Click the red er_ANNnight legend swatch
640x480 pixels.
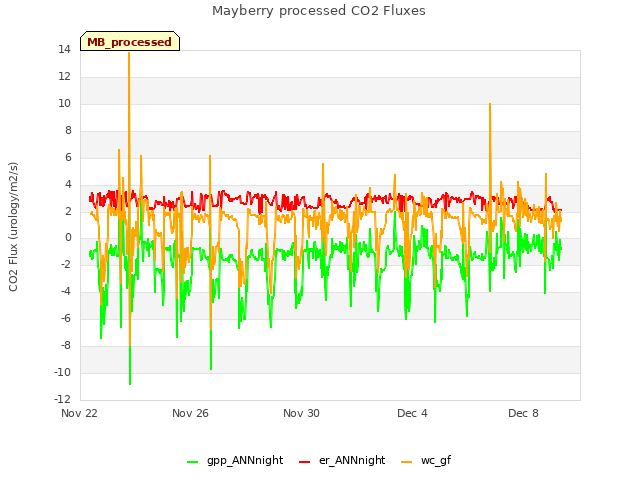[304, 461]
